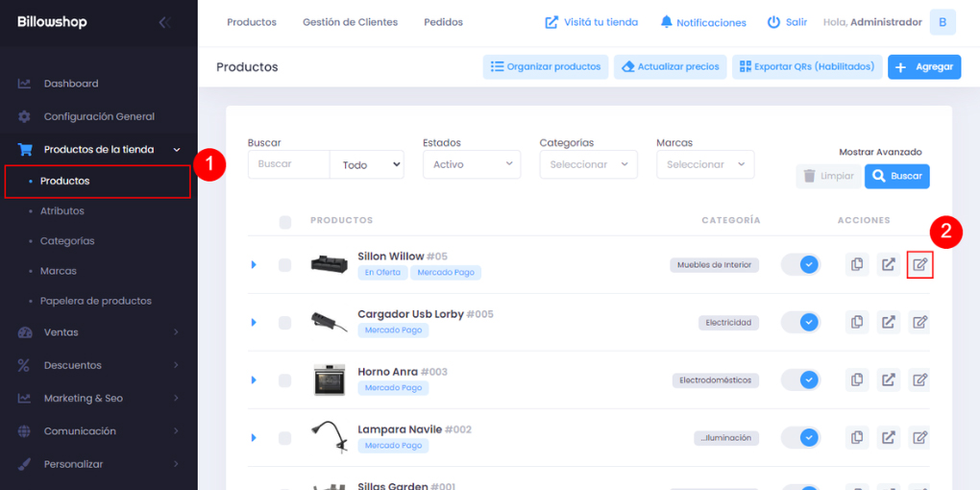The width and height of the screenshot is (980, 490).
Task: Click the edit icon for Lampara Navile
Action: [x=919, y=438]
